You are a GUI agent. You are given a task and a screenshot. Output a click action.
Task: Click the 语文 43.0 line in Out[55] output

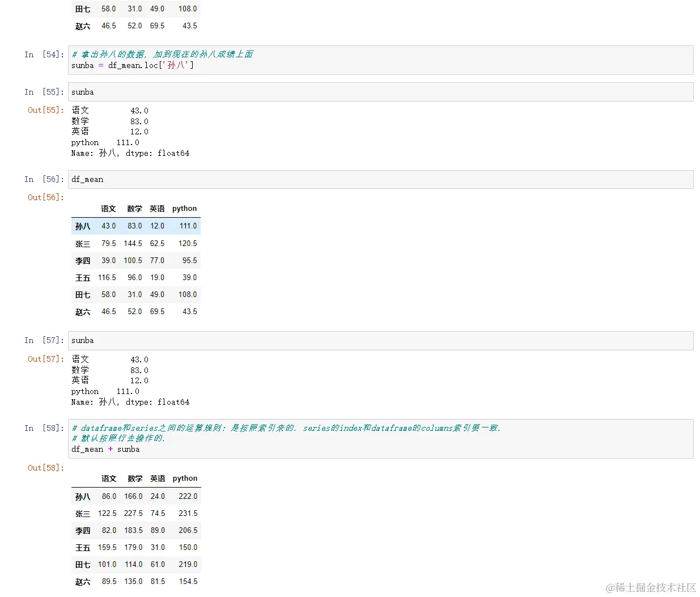coord(110,111)
